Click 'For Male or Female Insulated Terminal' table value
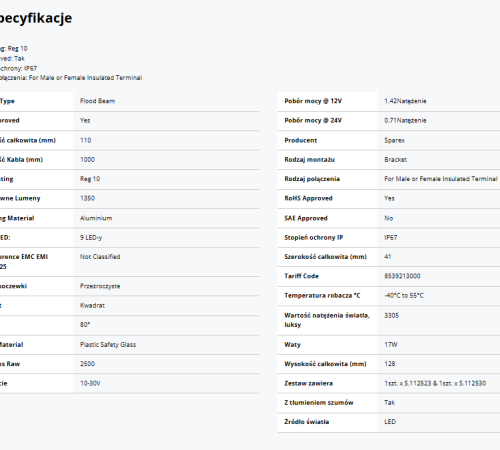The width and height of the screenshot is (500, 450). (x=441, y=179)
